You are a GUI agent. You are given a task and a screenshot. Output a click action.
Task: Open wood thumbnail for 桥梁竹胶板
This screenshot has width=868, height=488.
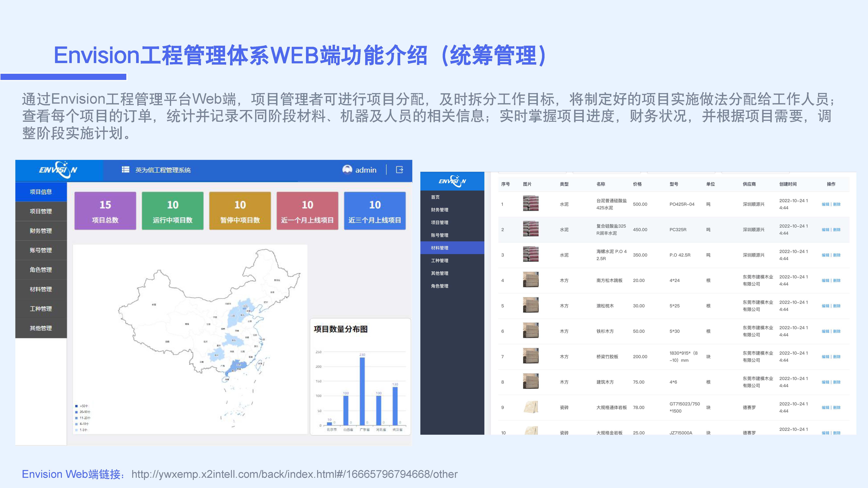(531, 356)
